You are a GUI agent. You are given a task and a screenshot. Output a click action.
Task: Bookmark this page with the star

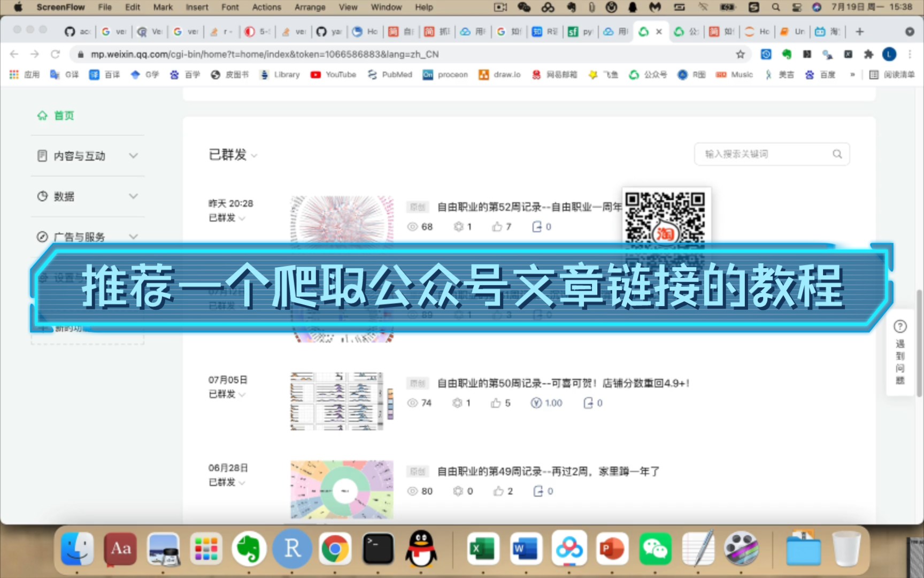tap(740, 54)
